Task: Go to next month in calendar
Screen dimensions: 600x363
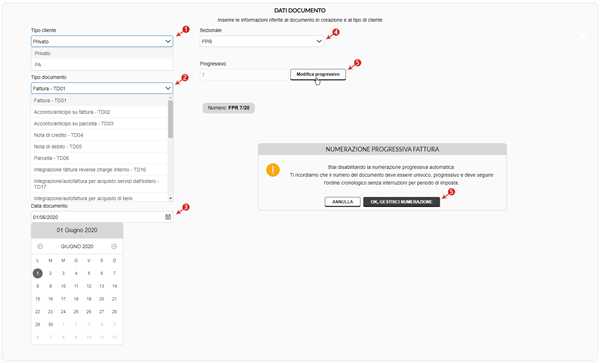Action: [x=114, y=246]
